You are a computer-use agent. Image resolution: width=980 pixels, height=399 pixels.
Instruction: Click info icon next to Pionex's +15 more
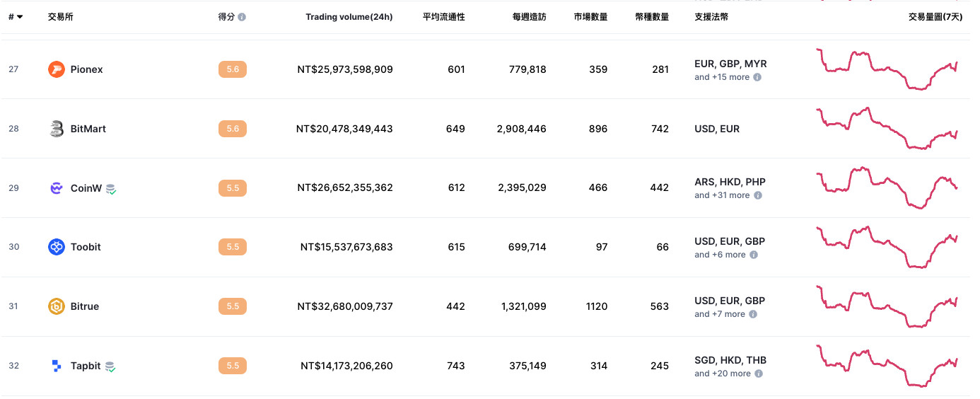757,77
